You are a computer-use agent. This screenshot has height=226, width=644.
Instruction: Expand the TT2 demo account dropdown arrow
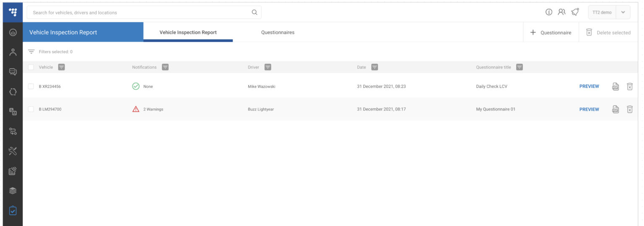click(623, 12)
